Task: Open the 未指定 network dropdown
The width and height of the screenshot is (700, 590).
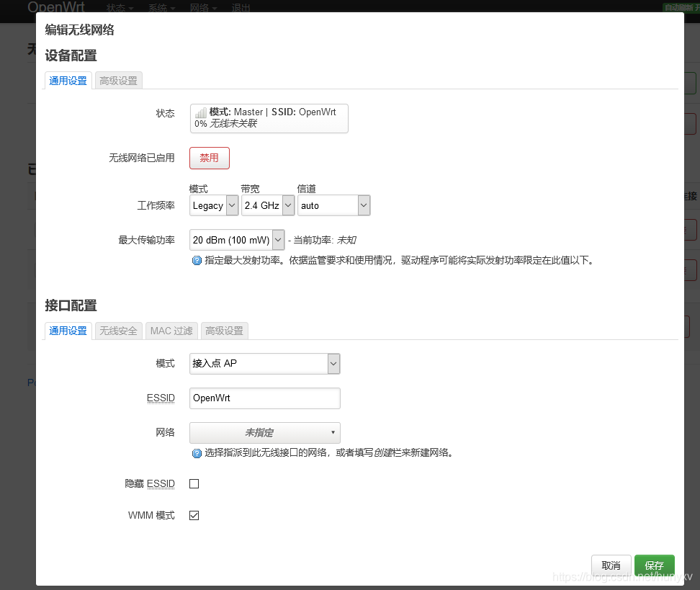Action: 265,433
